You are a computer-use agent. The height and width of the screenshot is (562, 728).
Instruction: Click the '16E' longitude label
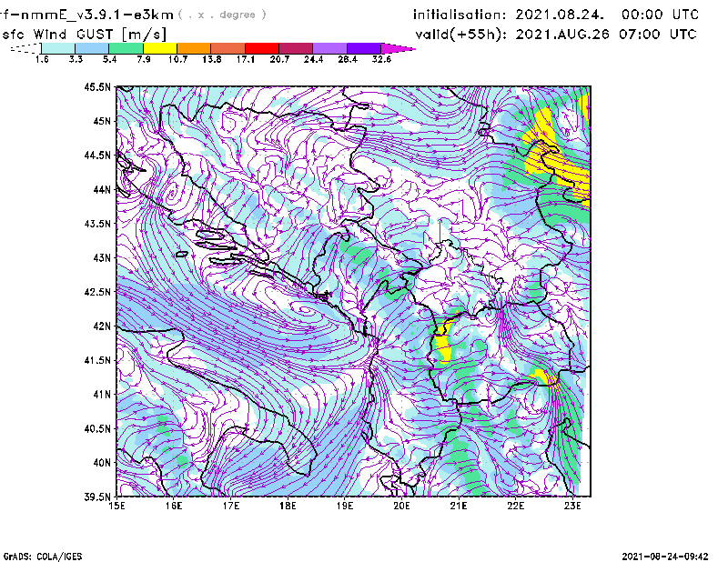click(174, 506)
